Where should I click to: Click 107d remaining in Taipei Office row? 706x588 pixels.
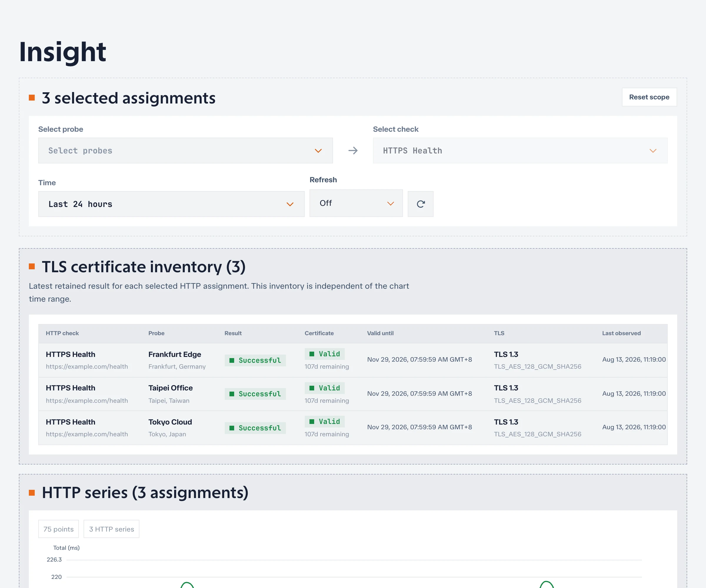pos(327,400)
